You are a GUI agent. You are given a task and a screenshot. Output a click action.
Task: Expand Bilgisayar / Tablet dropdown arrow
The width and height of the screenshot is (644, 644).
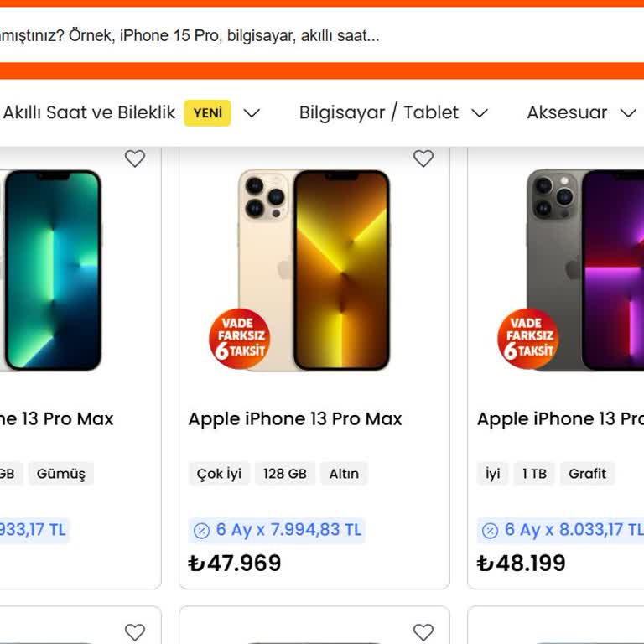[x=480, y=113]
